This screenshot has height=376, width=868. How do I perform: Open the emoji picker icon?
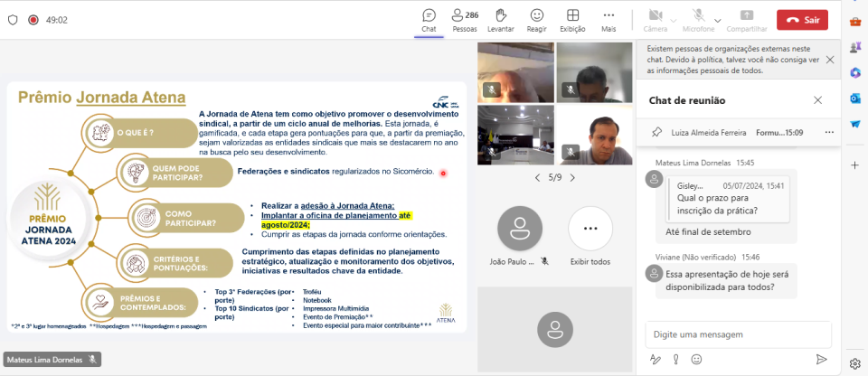(696, 360)
